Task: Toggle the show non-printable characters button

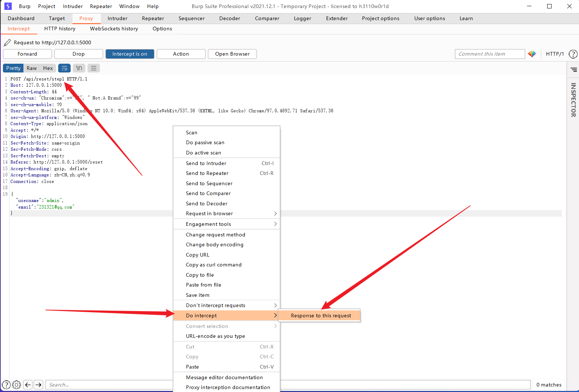Action: (x=79, y=68)
